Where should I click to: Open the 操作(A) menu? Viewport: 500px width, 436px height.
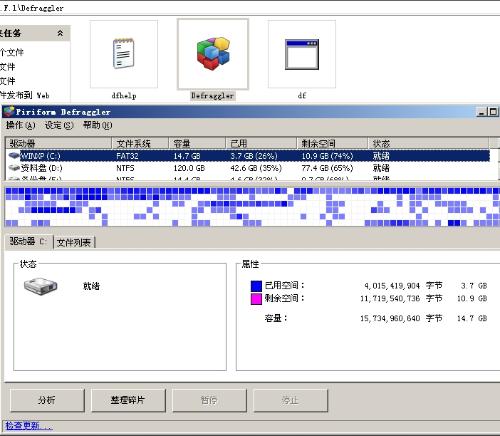pyautogui.click(x=20, y=125)
